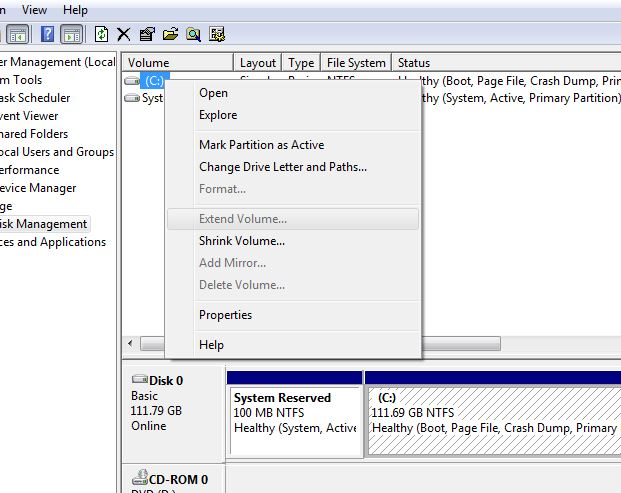Click the Refresh toolbar icon
The height and width of the screenshot is (493, 621).
pos(101,34)
